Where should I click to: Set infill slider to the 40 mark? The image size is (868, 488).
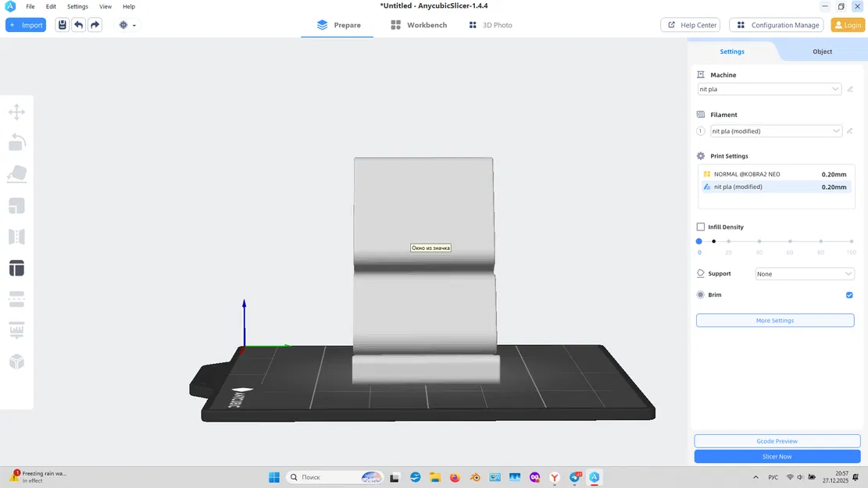(759, 241)
